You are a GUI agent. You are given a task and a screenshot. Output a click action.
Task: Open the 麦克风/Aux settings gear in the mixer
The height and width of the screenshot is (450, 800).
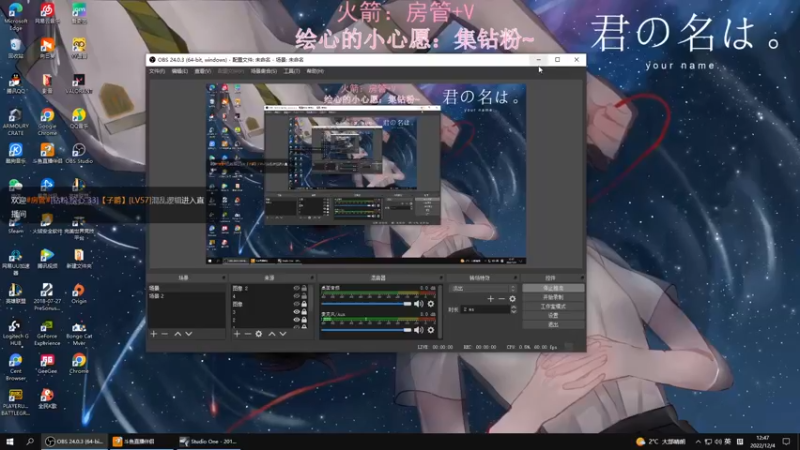coord(431,330)
